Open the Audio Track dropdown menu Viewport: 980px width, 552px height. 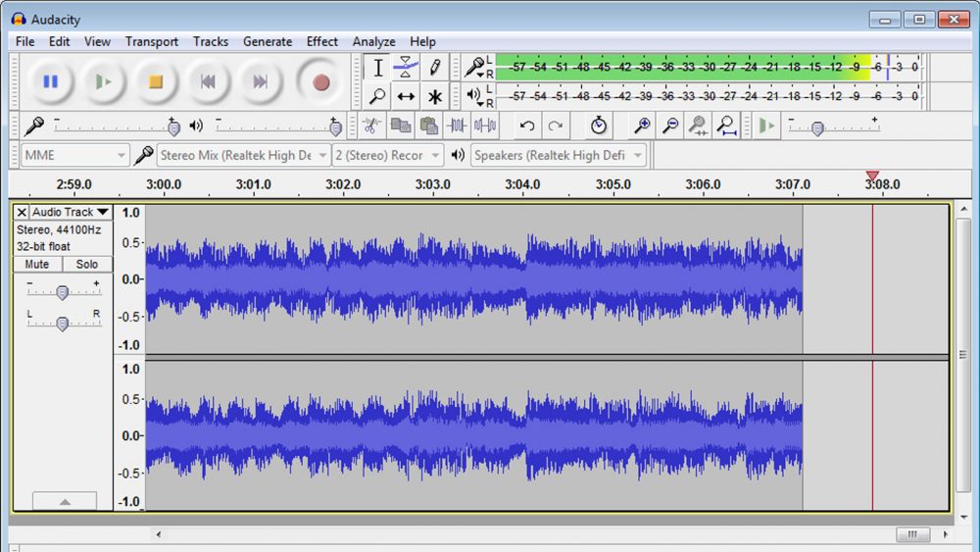(x=71, y=212)
